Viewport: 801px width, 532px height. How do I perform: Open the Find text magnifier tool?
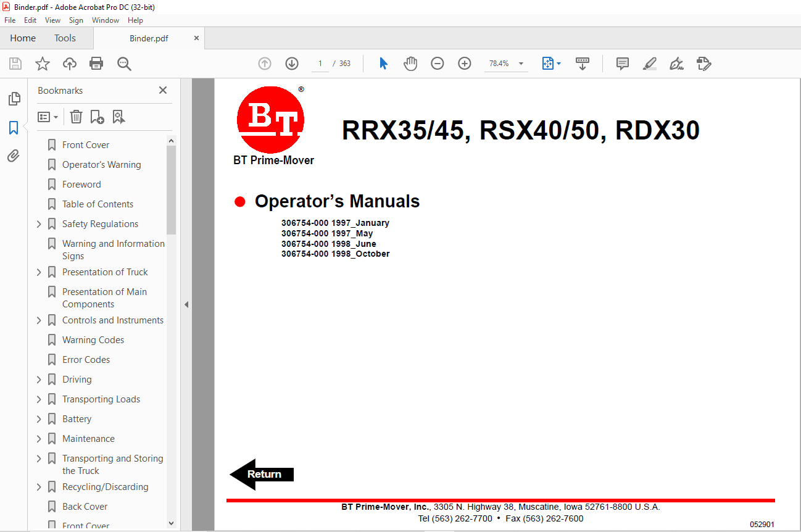125,64
